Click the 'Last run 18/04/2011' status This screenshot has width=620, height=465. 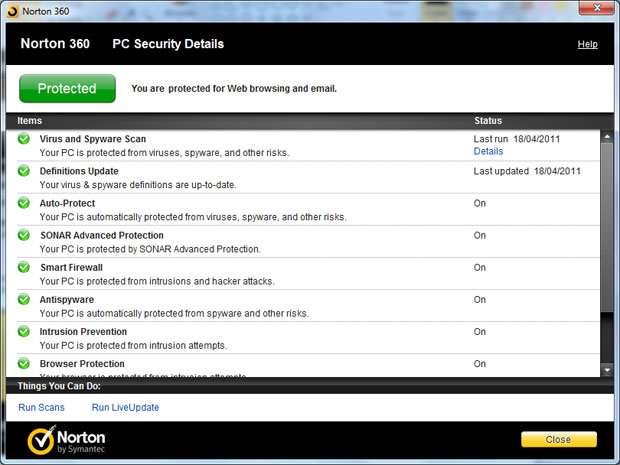click(x=517, y=139)
